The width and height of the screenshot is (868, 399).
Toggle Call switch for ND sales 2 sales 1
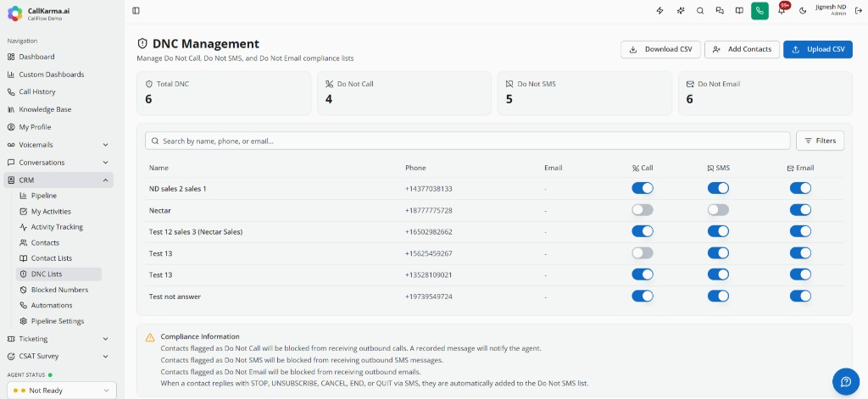tap(643, 188)
